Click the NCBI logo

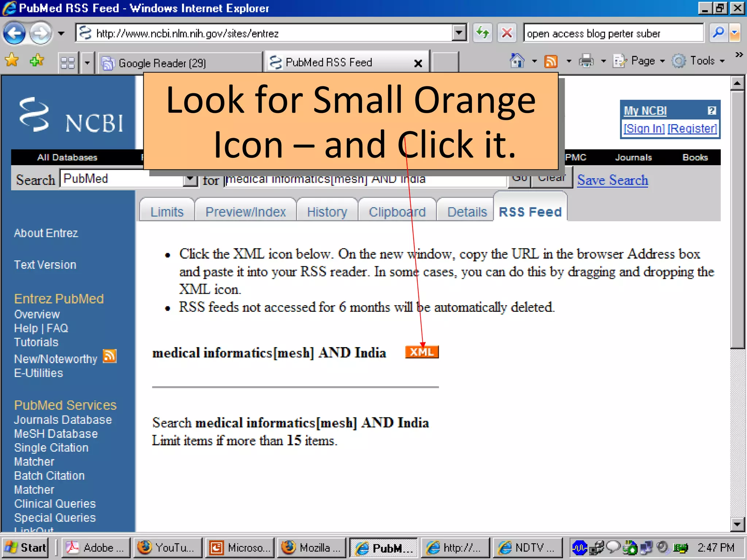pyautogui.click(x=71, y=115)
